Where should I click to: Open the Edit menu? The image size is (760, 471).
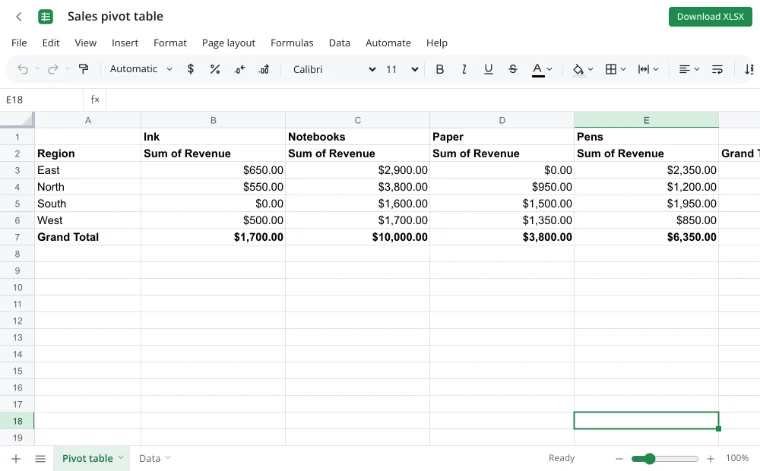(x=50, y=43)
